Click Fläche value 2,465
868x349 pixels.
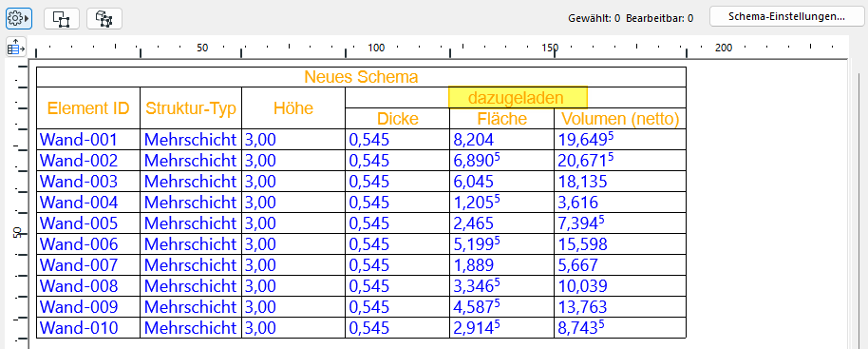click(502, 223)
